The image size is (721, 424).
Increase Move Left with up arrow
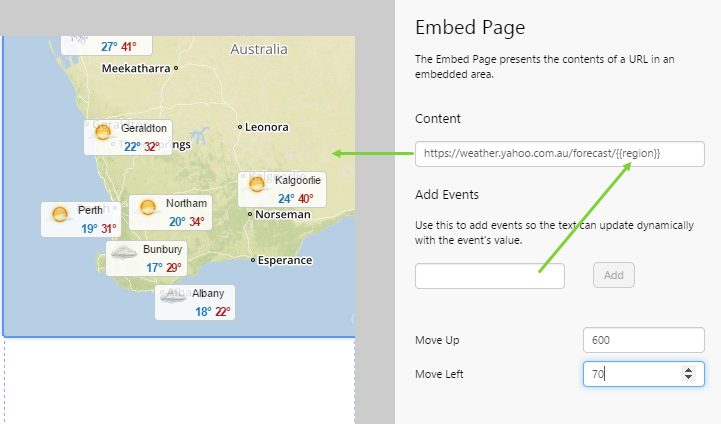[x=687, y=369]
